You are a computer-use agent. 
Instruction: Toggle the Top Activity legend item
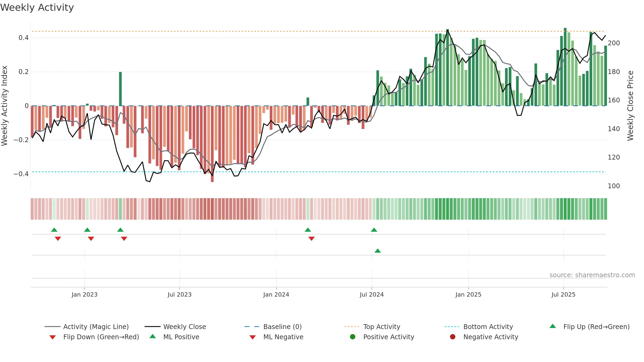point(372,327)
